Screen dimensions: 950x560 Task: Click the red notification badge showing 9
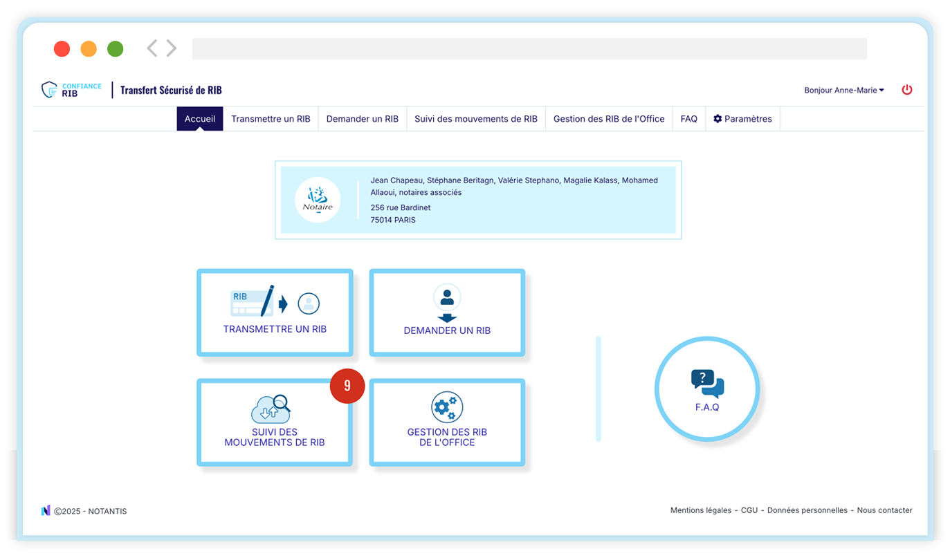347,386
